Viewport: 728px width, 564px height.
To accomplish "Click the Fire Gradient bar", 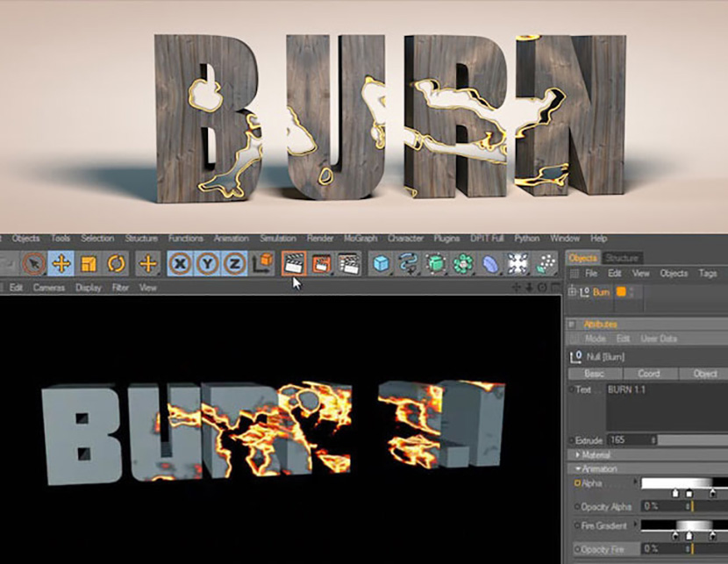I will (684, 525).
